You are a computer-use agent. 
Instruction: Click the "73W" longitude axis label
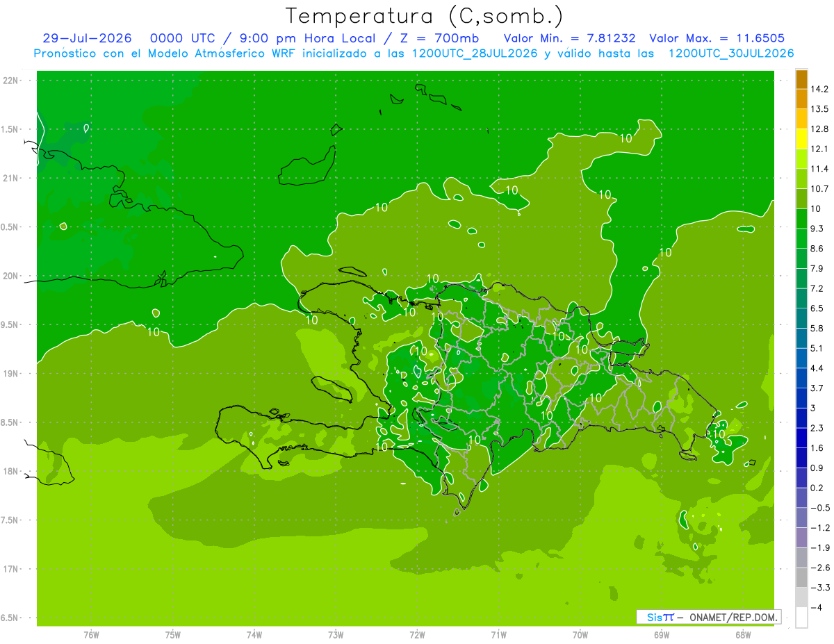336,635
